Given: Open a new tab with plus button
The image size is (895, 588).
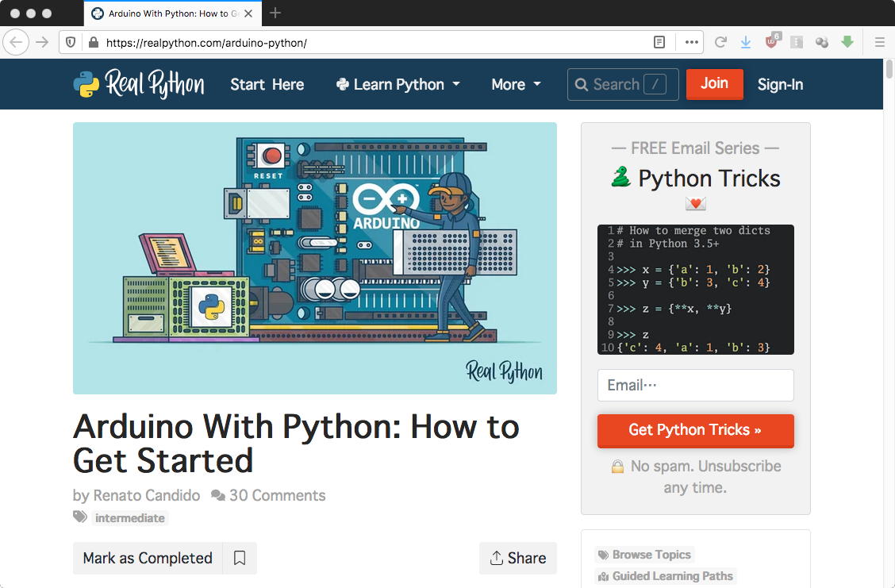Looking at the screenshot, I should pyautogui.click(x=275, y=13).
